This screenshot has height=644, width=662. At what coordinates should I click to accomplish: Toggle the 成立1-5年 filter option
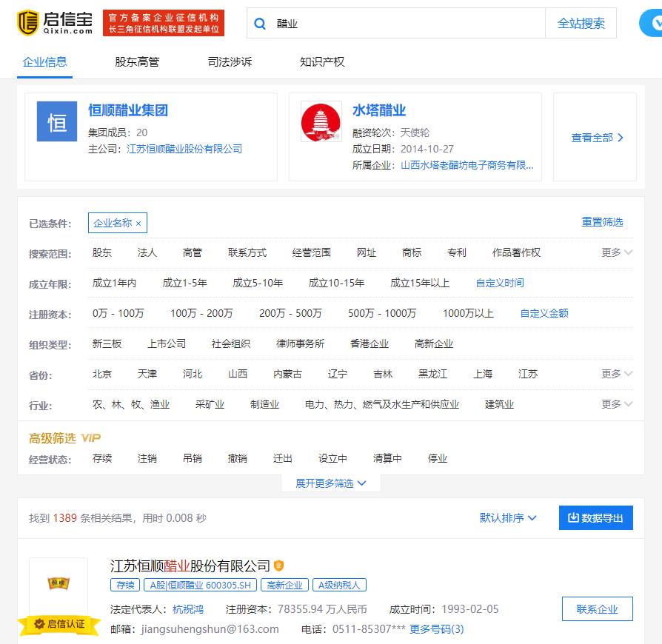(184, 283)
